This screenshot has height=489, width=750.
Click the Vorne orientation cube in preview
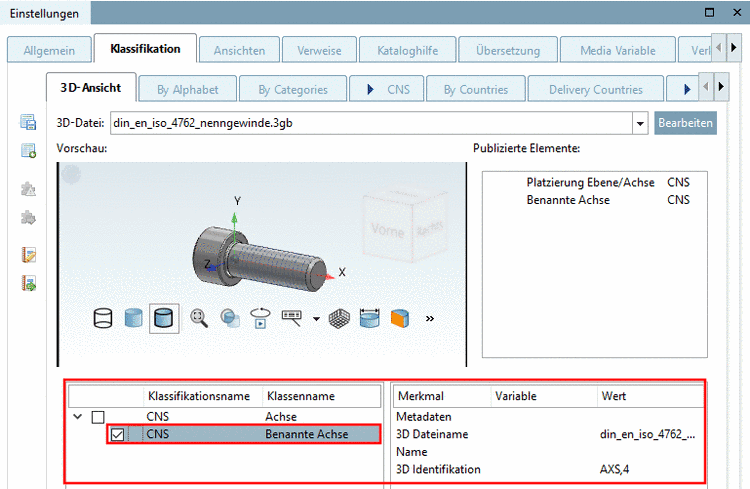click(x=404, y=227)
